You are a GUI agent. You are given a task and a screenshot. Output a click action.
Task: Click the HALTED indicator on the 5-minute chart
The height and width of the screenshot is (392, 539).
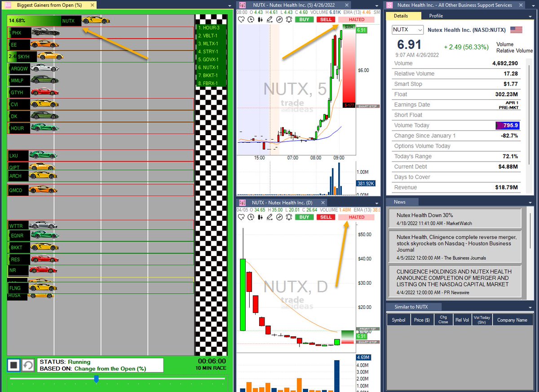357,20
